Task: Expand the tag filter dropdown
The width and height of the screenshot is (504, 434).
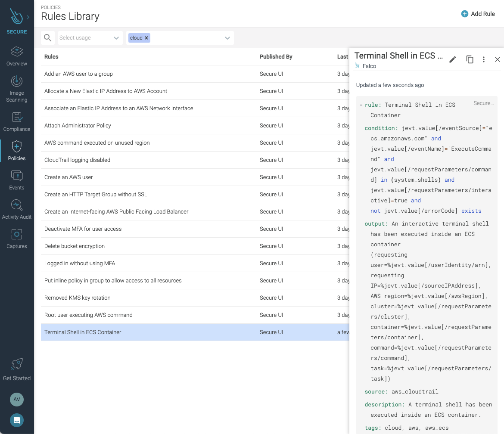Action: [x=227, y=38]
